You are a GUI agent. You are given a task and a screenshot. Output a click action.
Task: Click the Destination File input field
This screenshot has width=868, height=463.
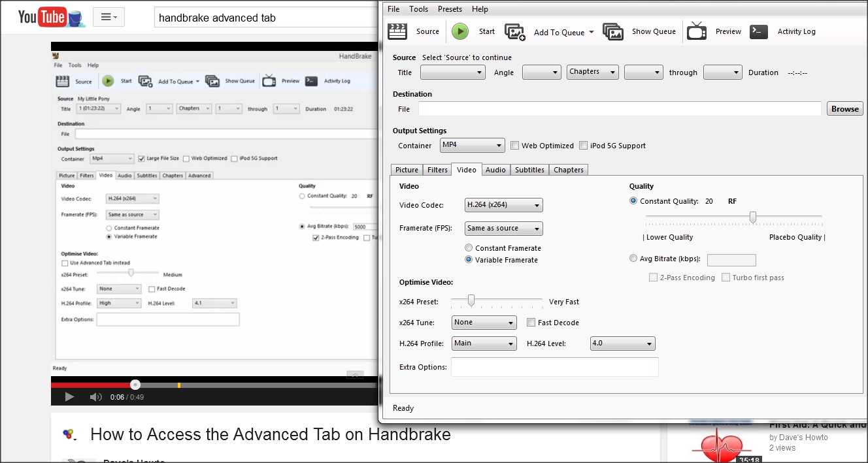(620, 109)
